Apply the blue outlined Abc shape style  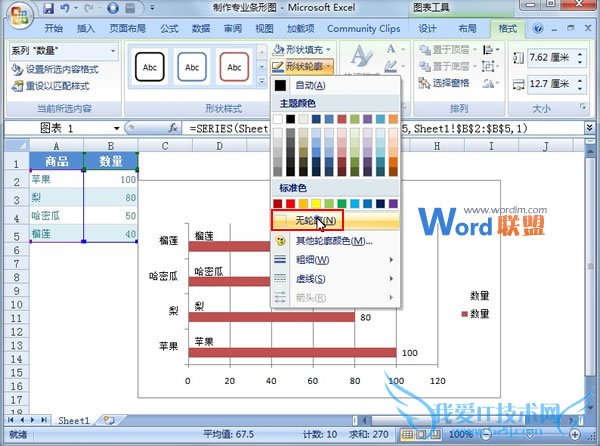192,67
